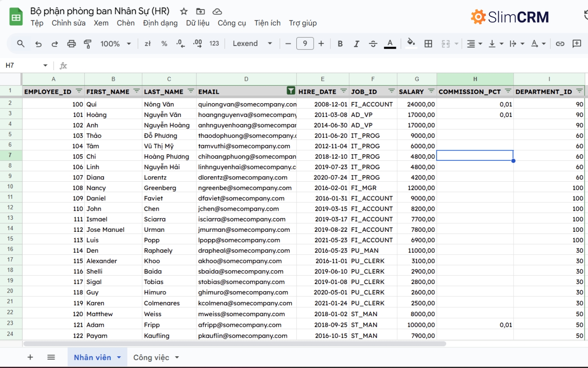Open the text color picker
Viewport: 588px width, 368px height.
tap(390, 44)
